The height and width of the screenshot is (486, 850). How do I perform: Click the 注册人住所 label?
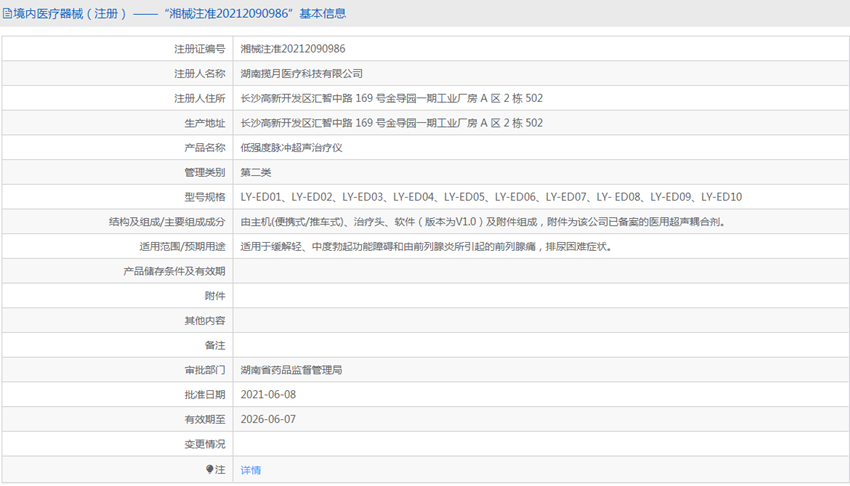coord(199,98)
